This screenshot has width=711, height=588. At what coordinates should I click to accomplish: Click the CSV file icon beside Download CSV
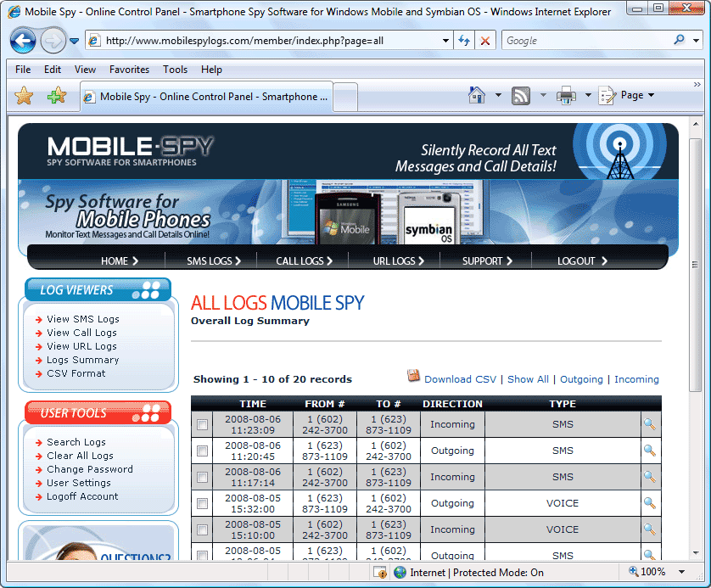[413, 376]
